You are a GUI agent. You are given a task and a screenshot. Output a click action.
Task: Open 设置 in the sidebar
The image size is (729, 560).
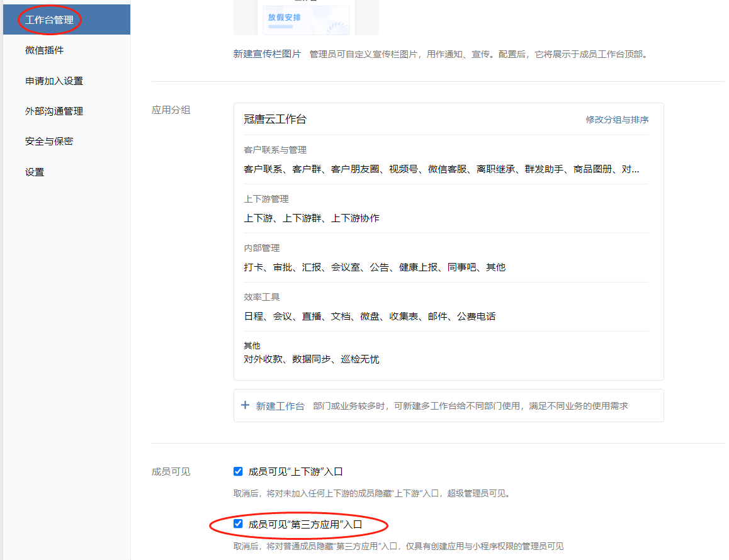tap(35, 172)
